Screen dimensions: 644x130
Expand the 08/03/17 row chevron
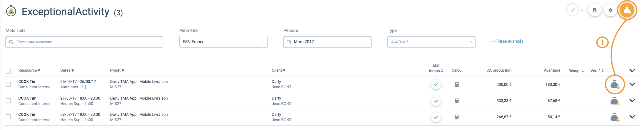pos(632,117)
